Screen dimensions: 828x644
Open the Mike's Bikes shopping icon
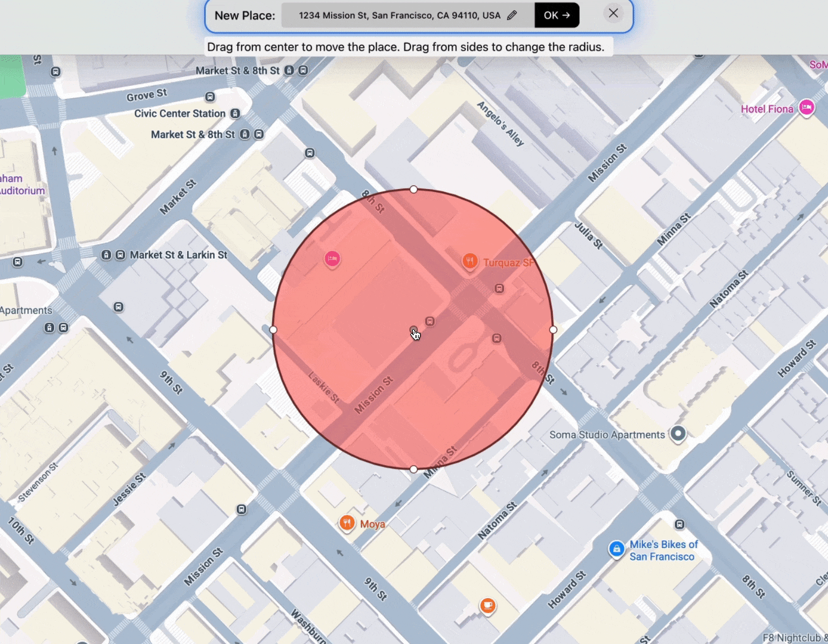[x=616, y=549]
